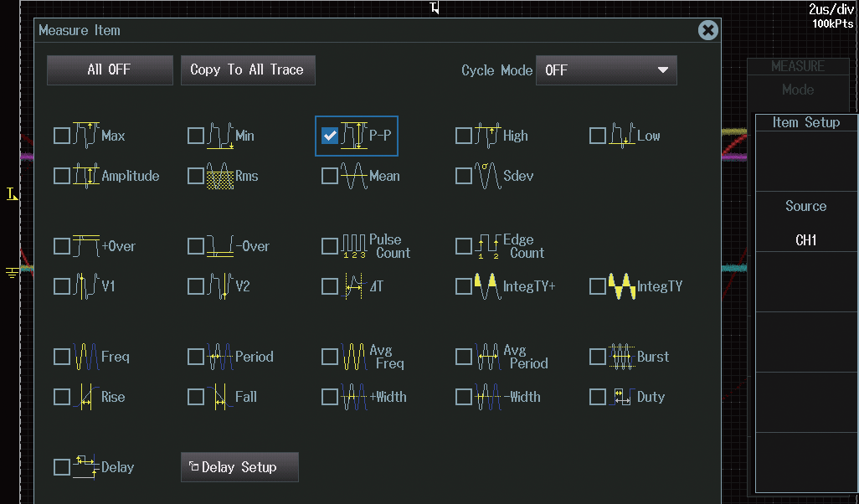The height and width of the screenshot is (504, 859).
Task: Click the Mean waveform icon
Action: click(354, 176)
